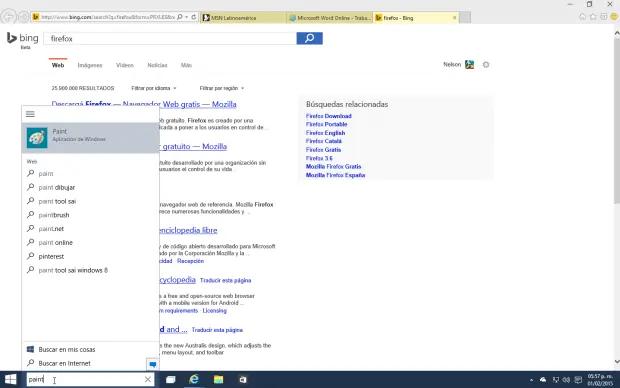Open the browser Tools gear icon

[603, 17]
